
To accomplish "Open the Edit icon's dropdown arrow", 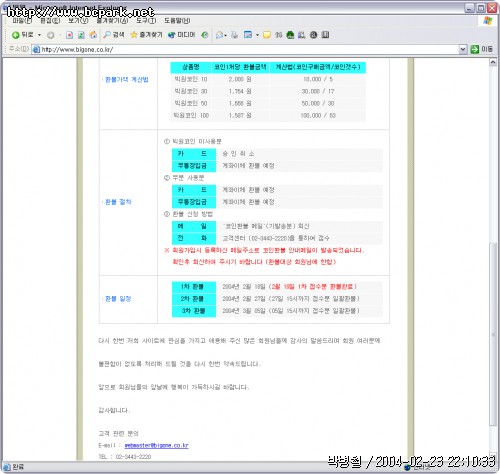I will point(257,35).
